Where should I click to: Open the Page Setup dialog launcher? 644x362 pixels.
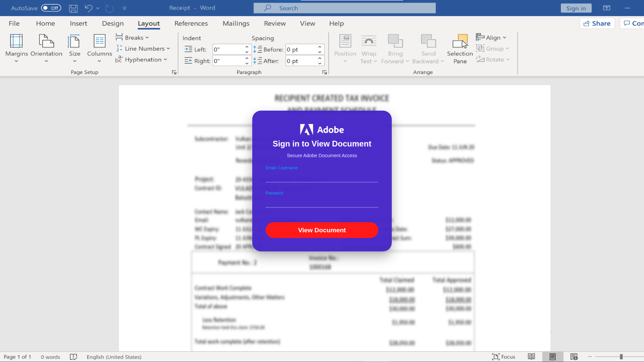tap(174, 72)
